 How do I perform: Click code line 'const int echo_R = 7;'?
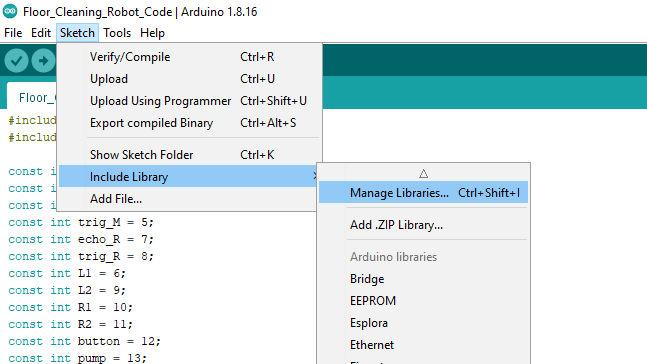tap(81, 239)
